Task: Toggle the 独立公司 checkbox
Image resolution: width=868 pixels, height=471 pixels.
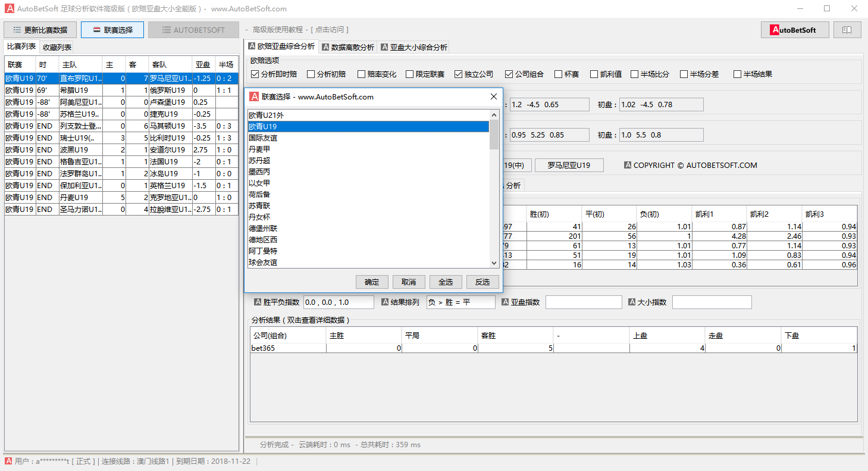Action: click(474, 74)
